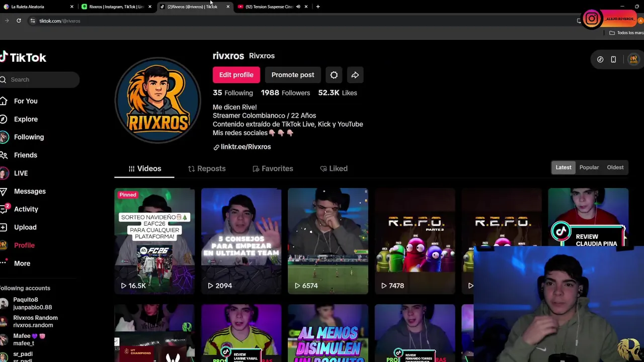
Task: Close the Tension Suspense YouTube browser tab
Action: coord(306,7)
